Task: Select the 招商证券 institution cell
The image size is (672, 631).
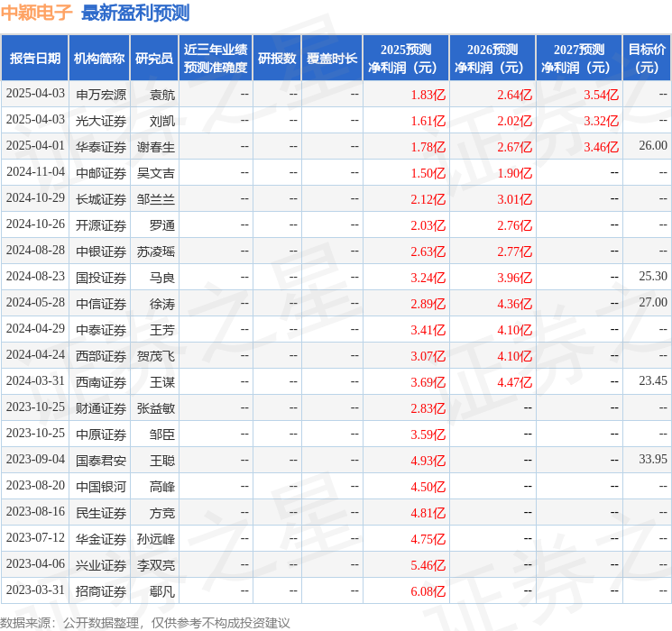Action: pos(101,591)
